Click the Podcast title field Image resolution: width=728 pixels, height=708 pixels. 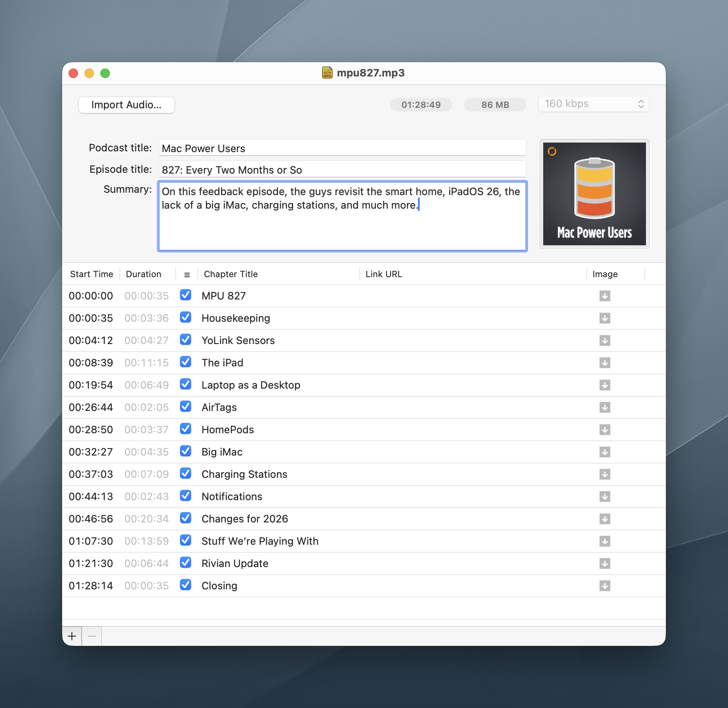(x=342, y=148)
